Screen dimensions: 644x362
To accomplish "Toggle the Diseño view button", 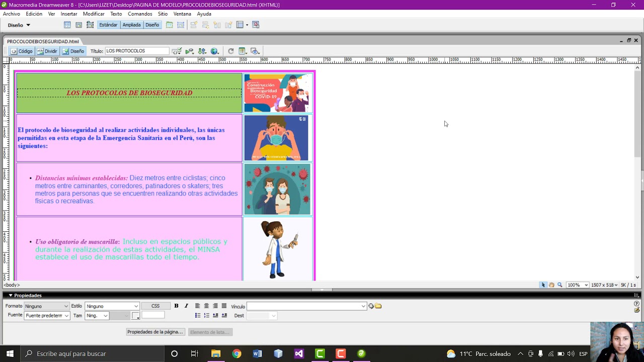I will 73,51.
